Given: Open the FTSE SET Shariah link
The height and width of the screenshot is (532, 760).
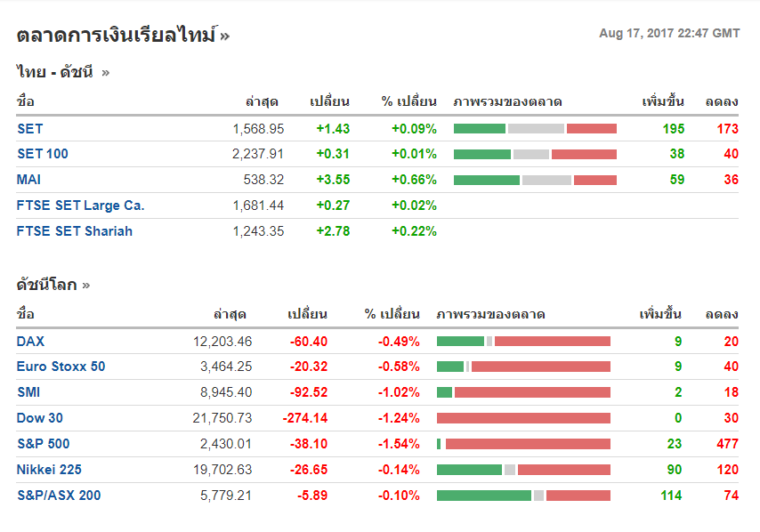Looking at the screenshot, I should point(74,231).
